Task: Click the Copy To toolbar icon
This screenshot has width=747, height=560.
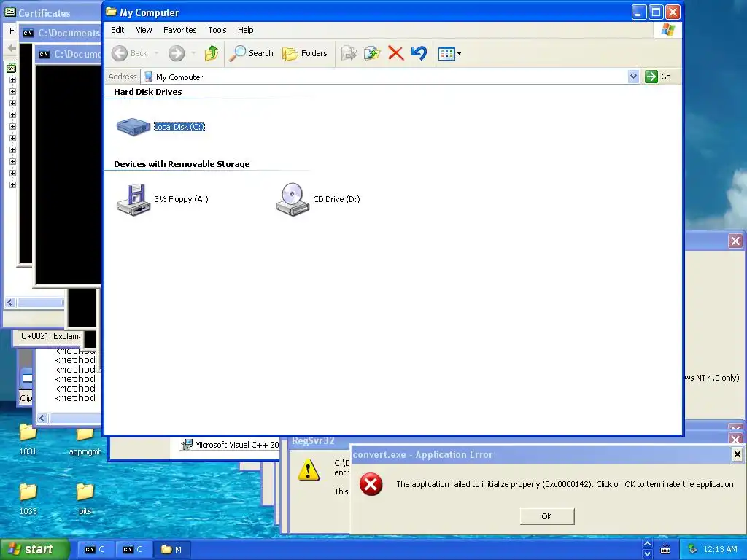Action: coord(372,53)
